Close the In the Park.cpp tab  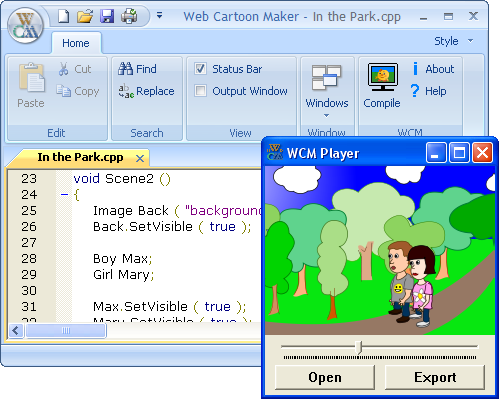140,158
